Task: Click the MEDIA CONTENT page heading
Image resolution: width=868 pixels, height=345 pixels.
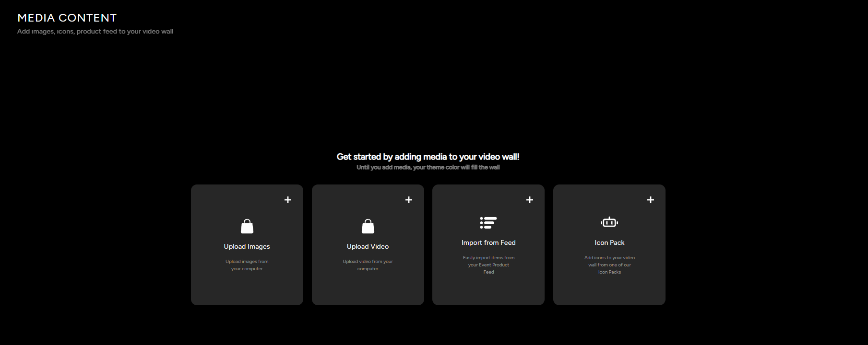Action: (x=67, y=18)
